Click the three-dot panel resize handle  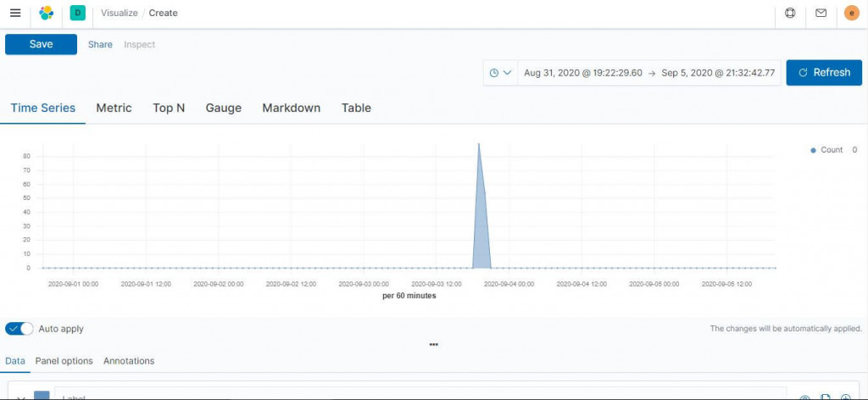click(433, 344)
